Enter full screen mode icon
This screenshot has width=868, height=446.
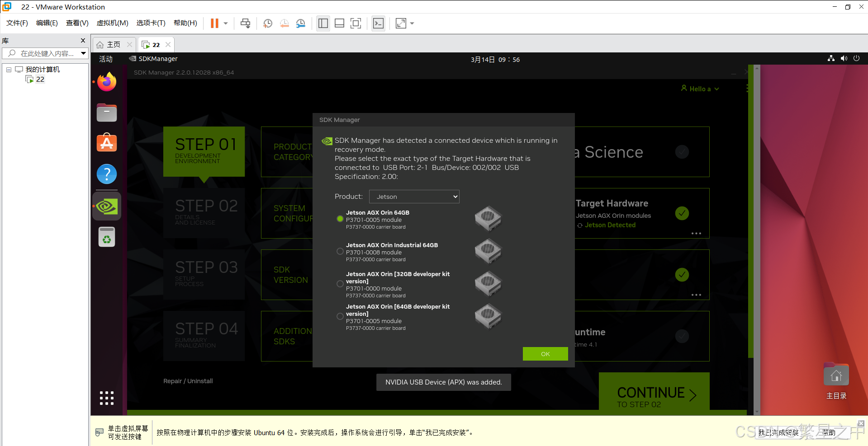[x=356, y=23]
